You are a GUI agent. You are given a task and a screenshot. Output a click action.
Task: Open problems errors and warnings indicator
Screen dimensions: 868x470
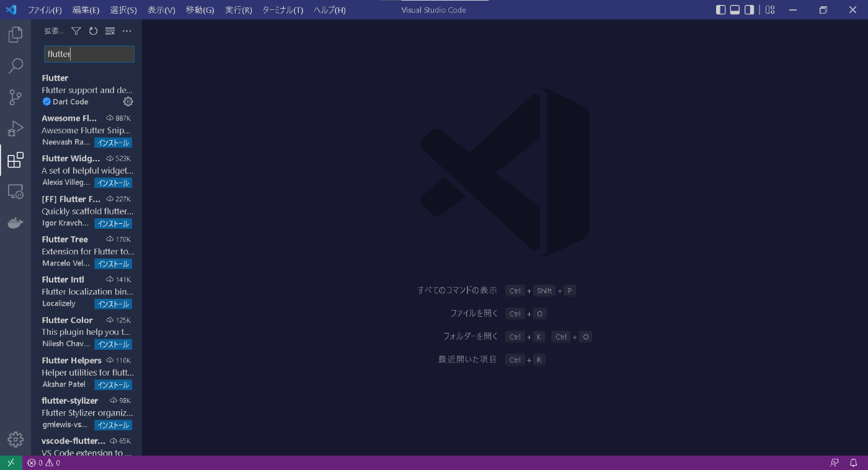pos(43,463)
